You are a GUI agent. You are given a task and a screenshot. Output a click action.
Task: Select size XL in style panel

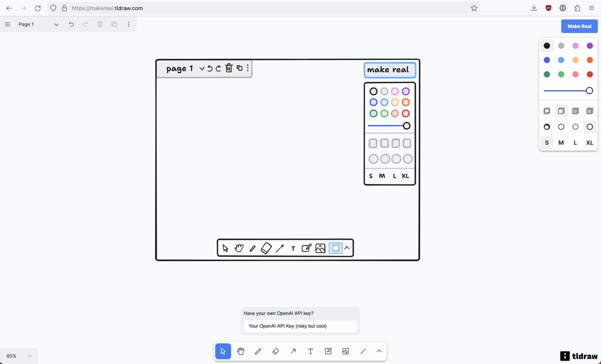click(589, 143)
